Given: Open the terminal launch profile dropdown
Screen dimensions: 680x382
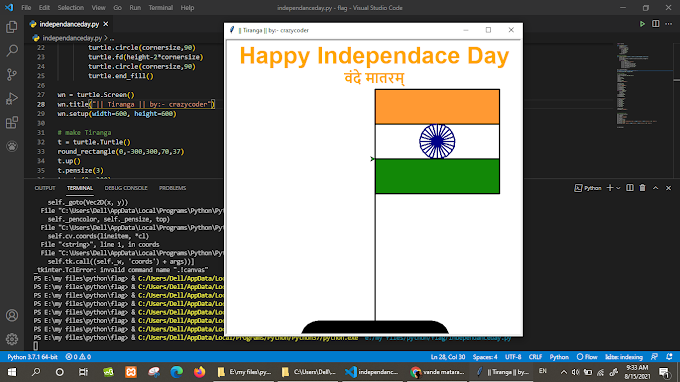Looking at the screenshot, I should (618, 188).
